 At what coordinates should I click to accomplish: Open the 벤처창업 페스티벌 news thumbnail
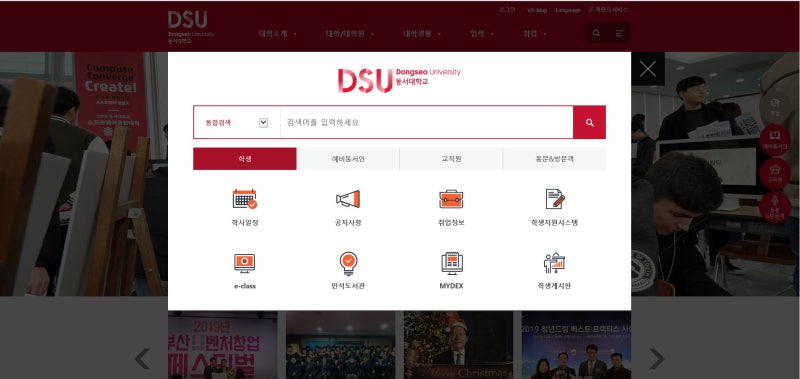(222, 345)
